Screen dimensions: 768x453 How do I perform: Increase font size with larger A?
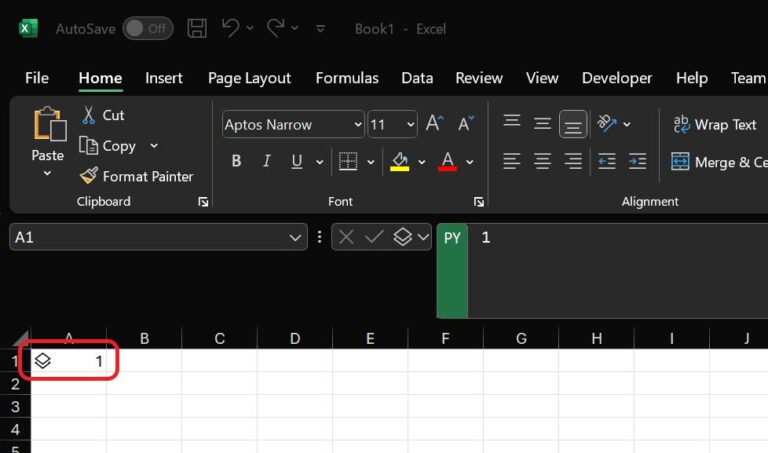[434, 123]
